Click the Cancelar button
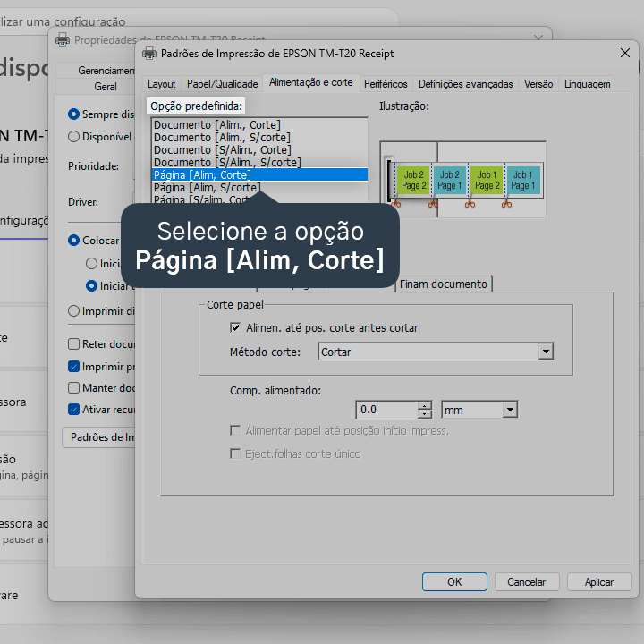 pos(527,581)
